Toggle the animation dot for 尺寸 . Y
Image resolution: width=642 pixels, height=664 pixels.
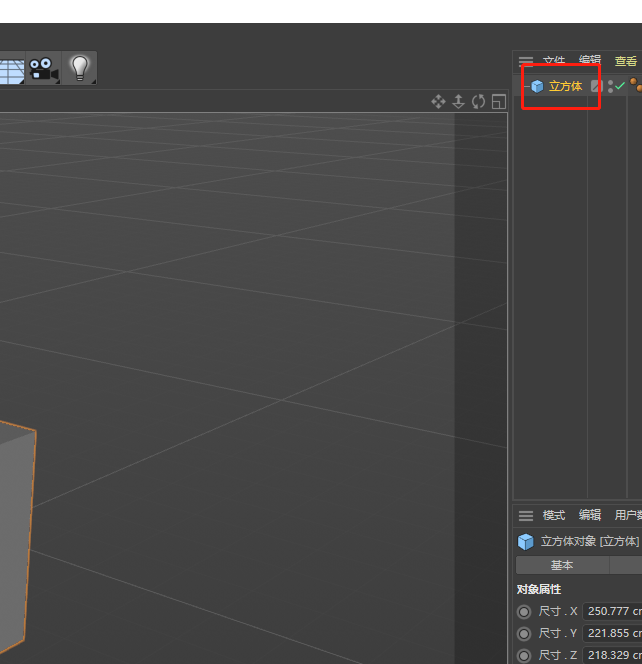[524, 634]
